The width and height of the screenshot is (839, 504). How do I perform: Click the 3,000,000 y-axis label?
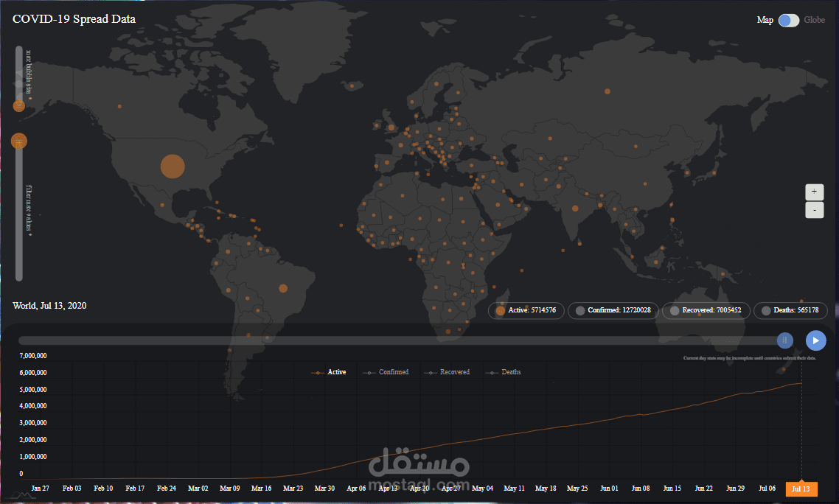33,423
